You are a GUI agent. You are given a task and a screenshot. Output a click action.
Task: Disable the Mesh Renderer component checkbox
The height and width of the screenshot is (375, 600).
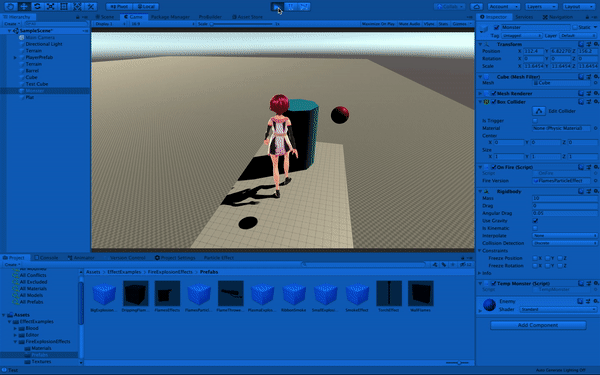pos(494,93)
